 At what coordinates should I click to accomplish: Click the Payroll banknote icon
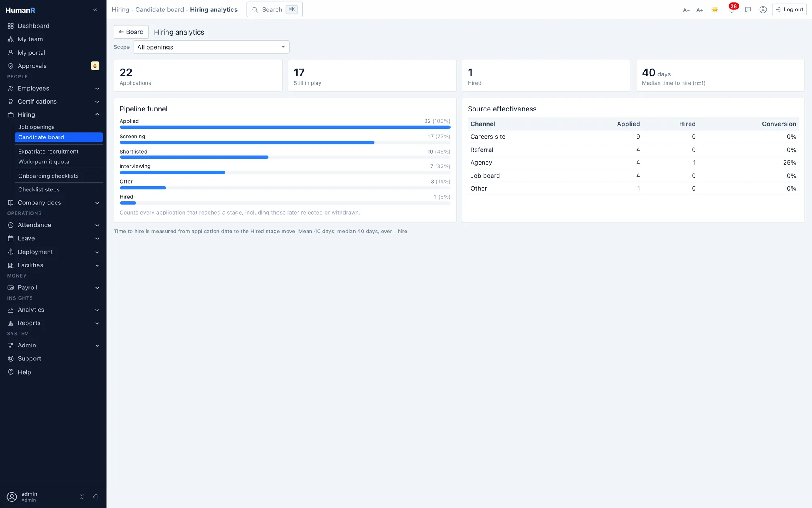point(11,288)
